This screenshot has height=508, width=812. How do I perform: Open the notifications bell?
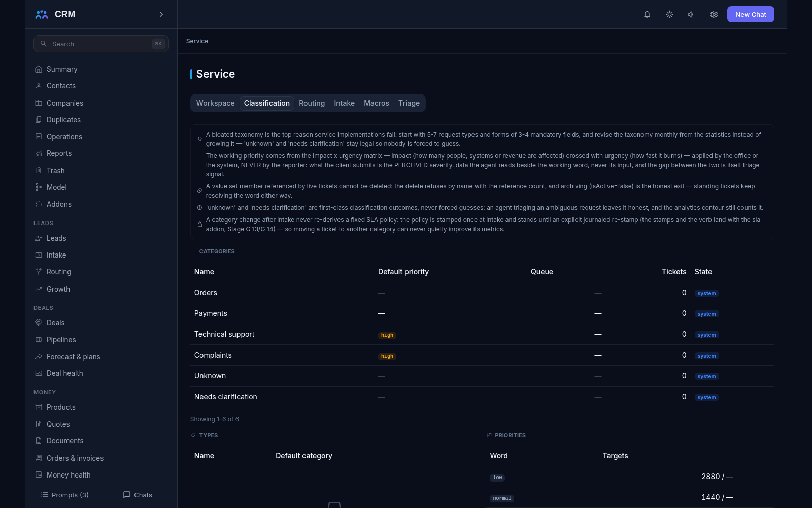click(647, 14)
